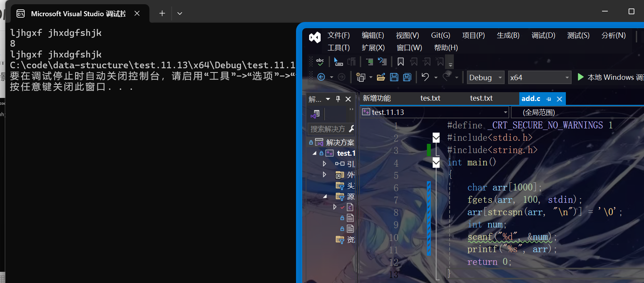Viewport: 644px width, 283px height.
Task: Toggle bookmark on current line icon
Action: coord(401,62)
